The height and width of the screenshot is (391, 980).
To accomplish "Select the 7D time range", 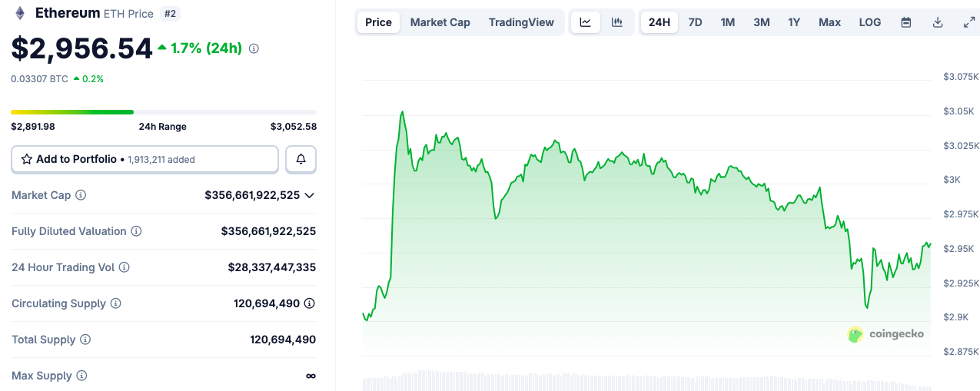I will coord(695,22).
